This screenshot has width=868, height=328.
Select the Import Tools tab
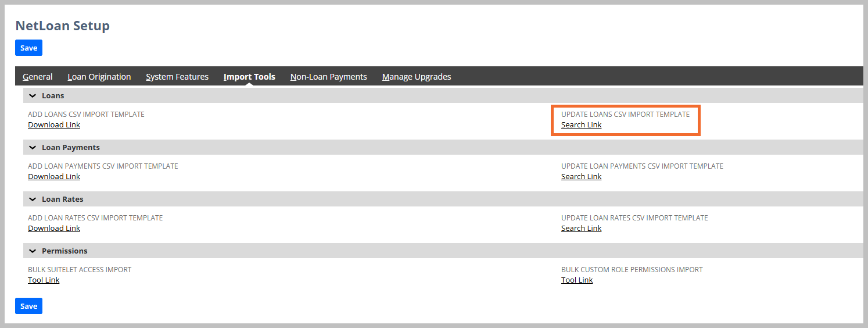coord(249,77)
